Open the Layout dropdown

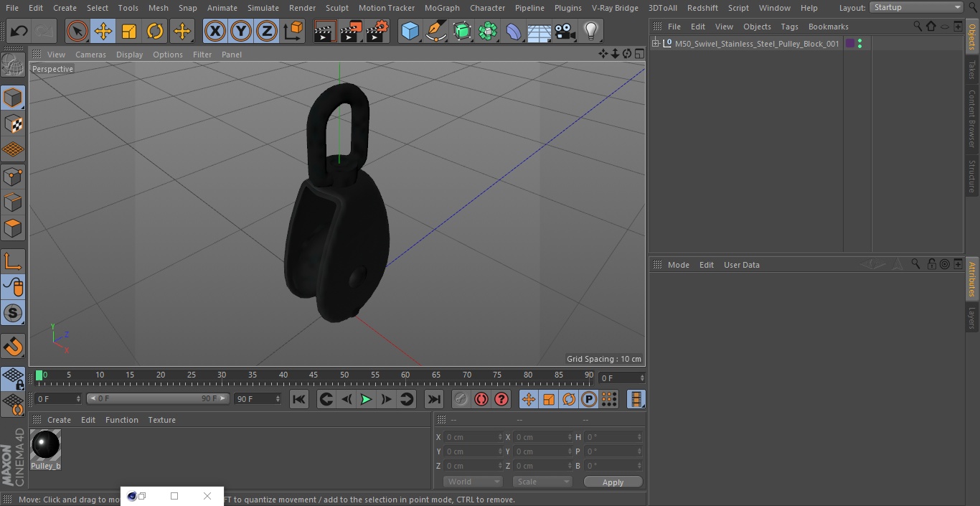tap(917, 7)
